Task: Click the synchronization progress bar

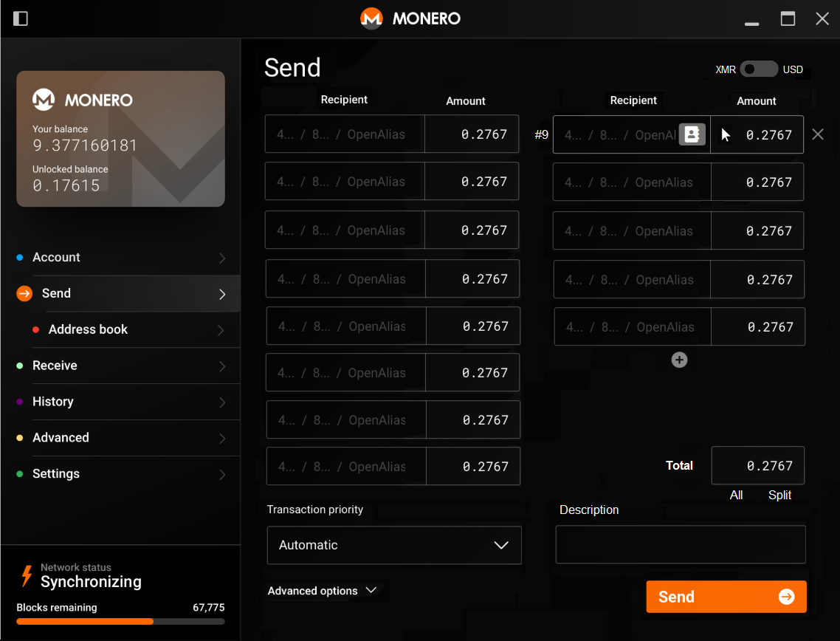Action: 120,622
